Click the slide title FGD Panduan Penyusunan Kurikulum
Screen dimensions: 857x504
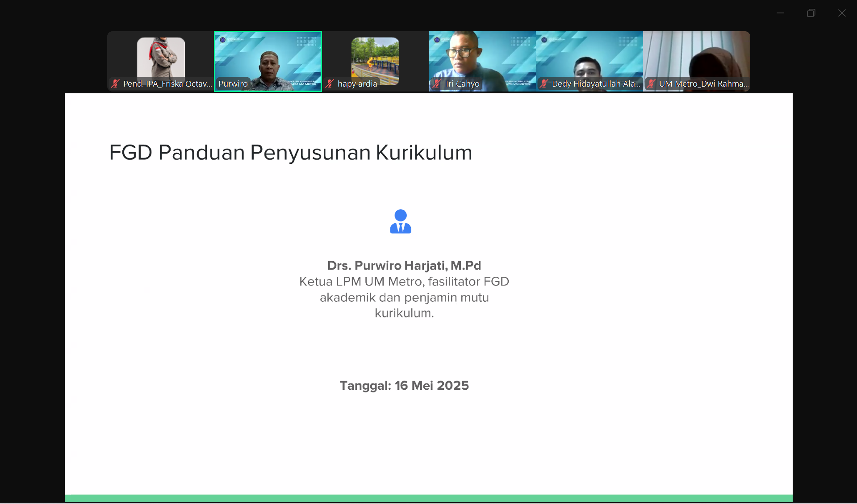click(x=290, y=153)
